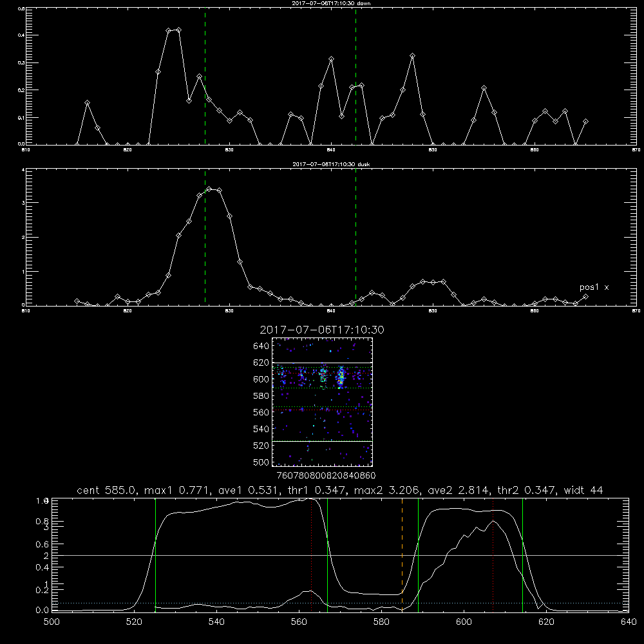The width and height of the screenshot is (644, 644).
Task: Click the highest data point of dusk plot
Action: (209, 189)
